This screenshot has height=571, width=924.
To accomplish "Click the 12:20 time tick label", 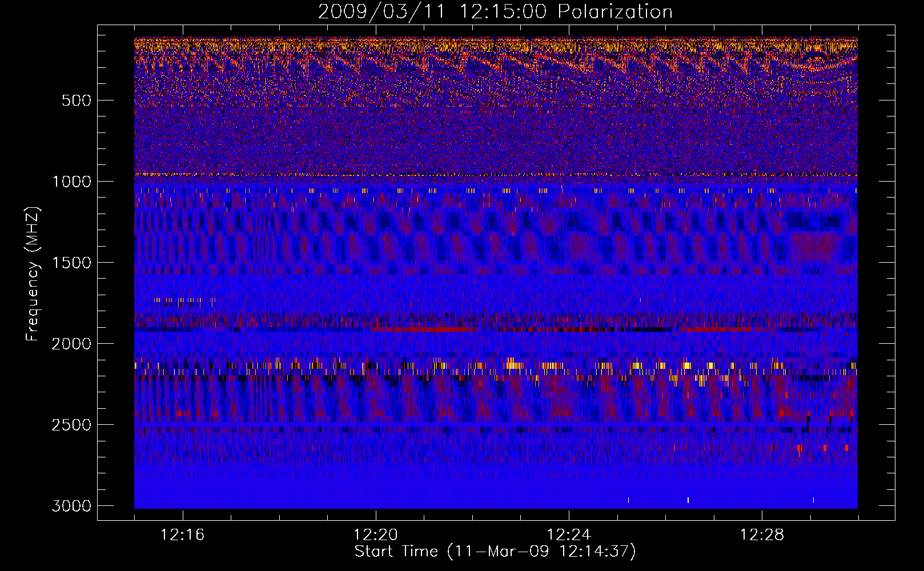I will [376, 535].
